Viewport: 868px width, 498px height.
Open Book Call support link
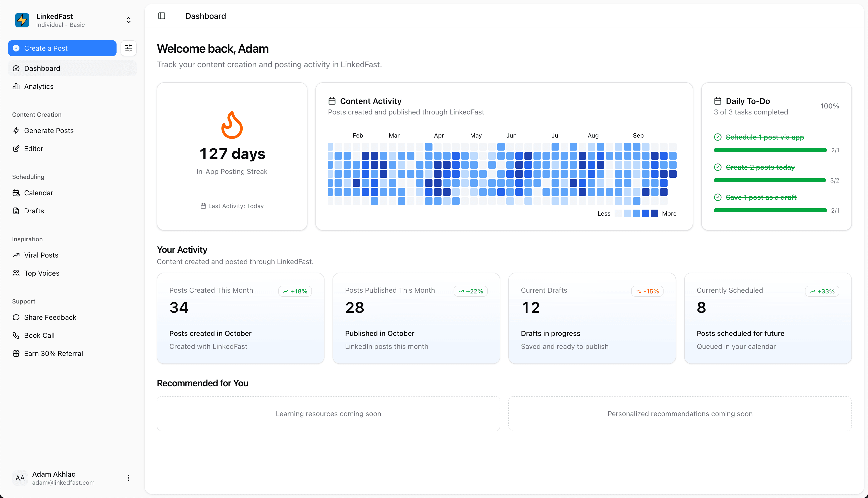pos(39,335)
